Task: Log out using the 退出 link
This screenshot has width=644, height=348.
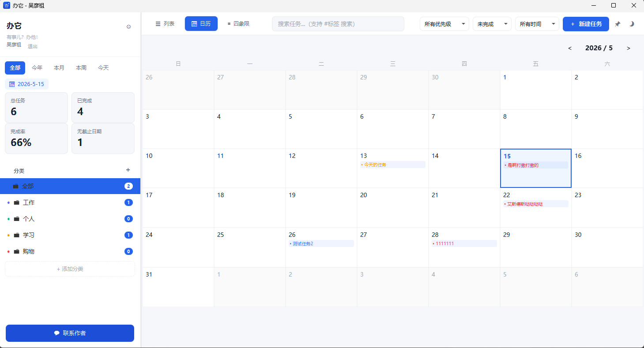Action: point(33,46)
